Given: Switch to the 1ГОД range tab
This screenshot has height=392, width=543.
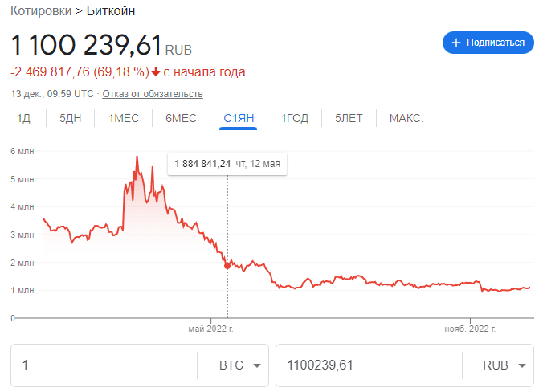Looking at the screenshot, I should tap(294, 118).
